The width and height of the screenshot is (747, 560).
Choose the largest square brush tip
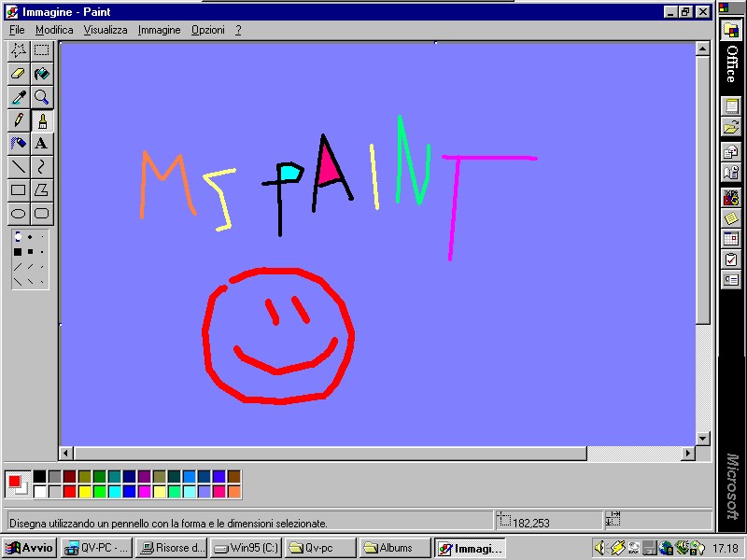(18, 251)
